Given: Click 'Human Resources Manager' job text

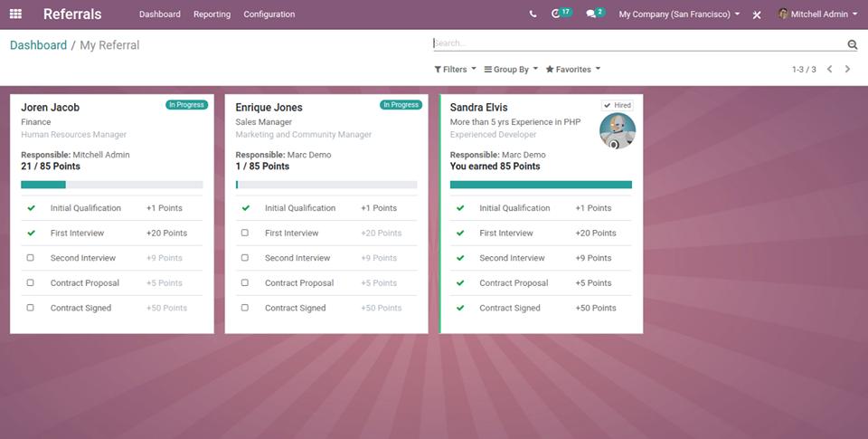Looking at the screenshot, I should [73, 135].
